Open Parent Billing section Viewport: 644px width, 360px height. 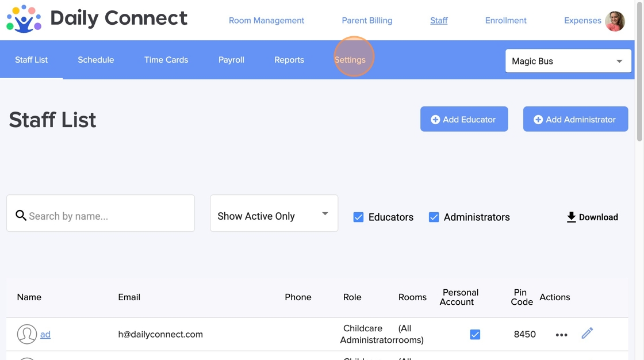tap(367, 21)
